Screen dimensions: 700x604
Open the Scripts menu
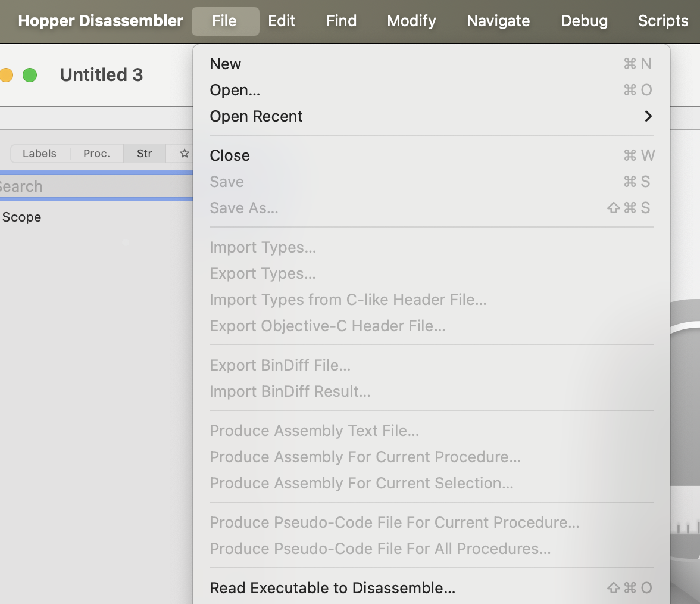pos(663,21)
